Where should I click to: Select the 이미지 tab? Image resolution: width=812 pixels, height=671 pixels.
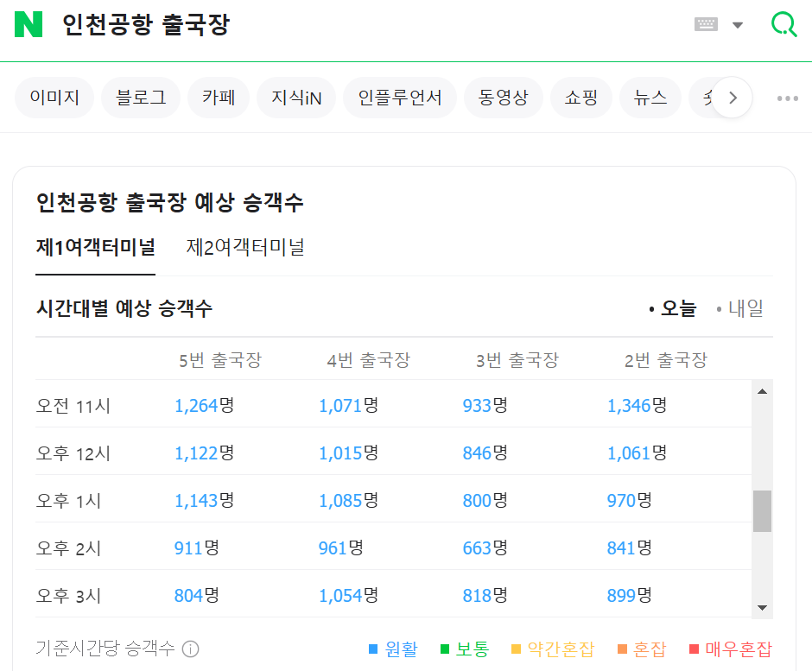click(x=54, y=98)
